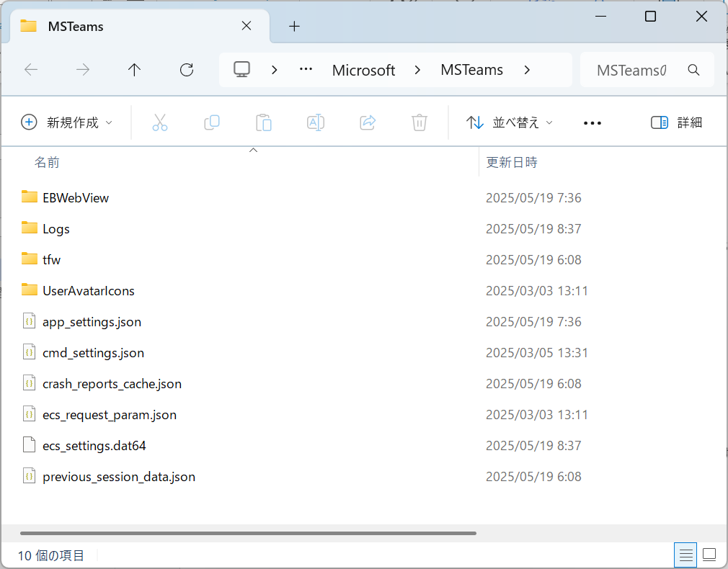Maximize the File Explorer window
The height and width of the screenshot is (569, 728).
pos(650,17)
